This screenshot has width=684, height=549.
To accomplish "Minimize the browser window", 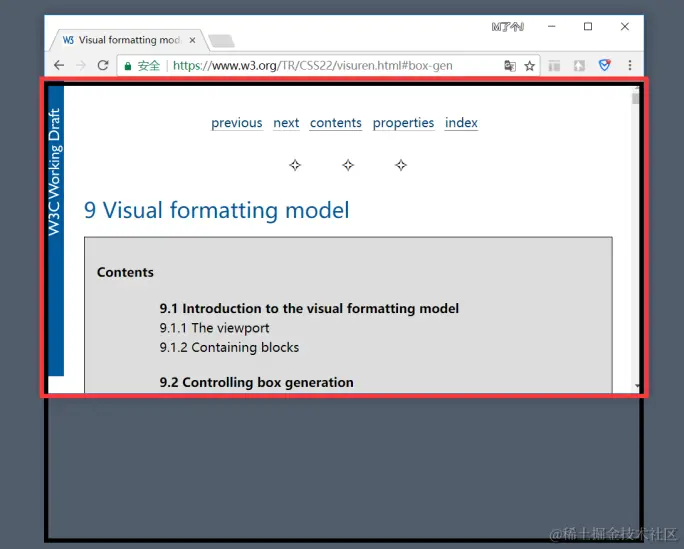I will pos(552,27).
